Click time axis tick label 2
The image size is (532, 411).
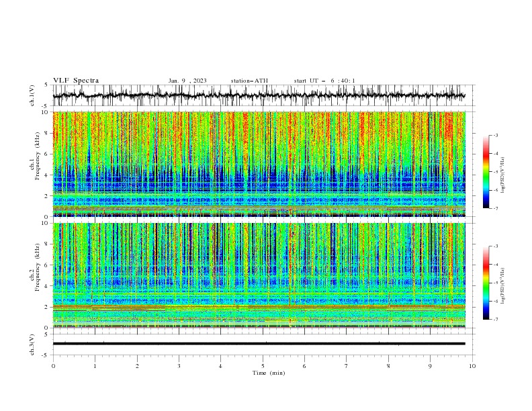click(x=137, y=366)
